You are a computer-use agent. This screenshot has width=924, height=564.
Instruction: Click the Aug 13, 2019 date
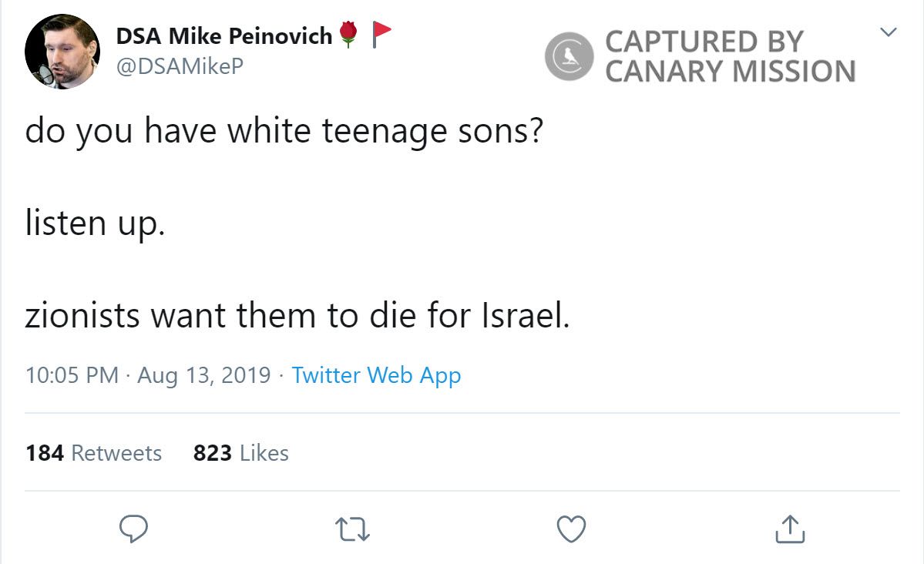pos(204,376)
